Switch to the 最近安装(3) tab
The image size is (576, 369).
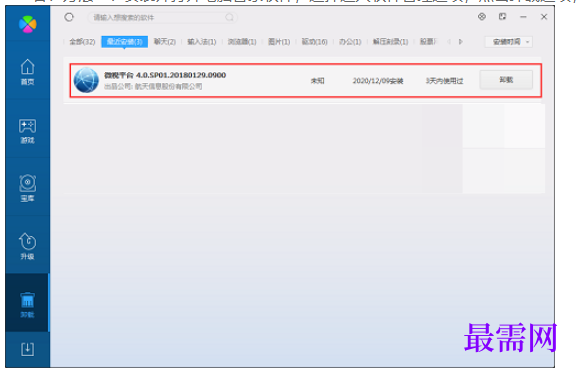(x=125, y=42)
